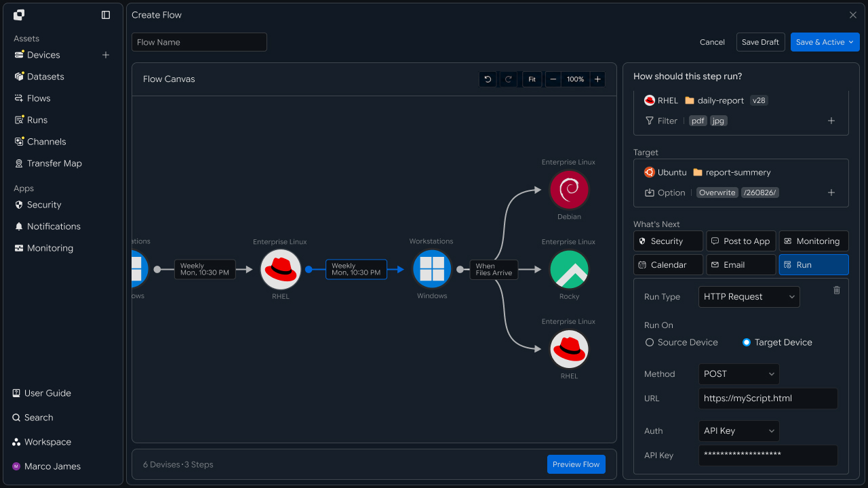Screen dimensions: 868x488
Task: Click the Flow Name input field
Action: 199,42
